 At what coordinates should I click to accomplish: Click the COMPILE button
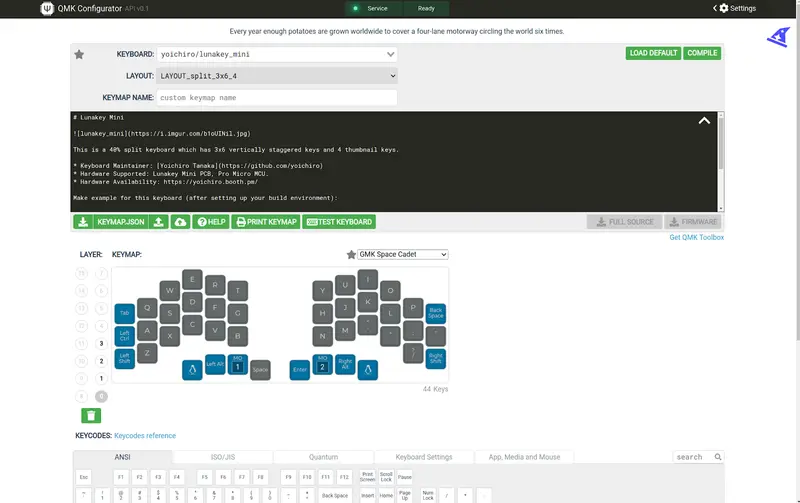pyautogui.click(x=702, y=53)
